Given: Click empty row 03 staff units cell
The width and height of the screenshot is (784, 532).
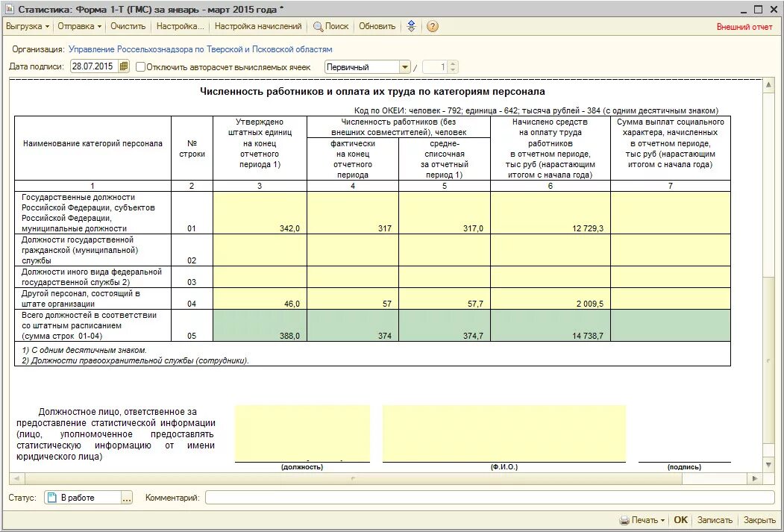Looking at the screenshot, I should click(260, 277).
